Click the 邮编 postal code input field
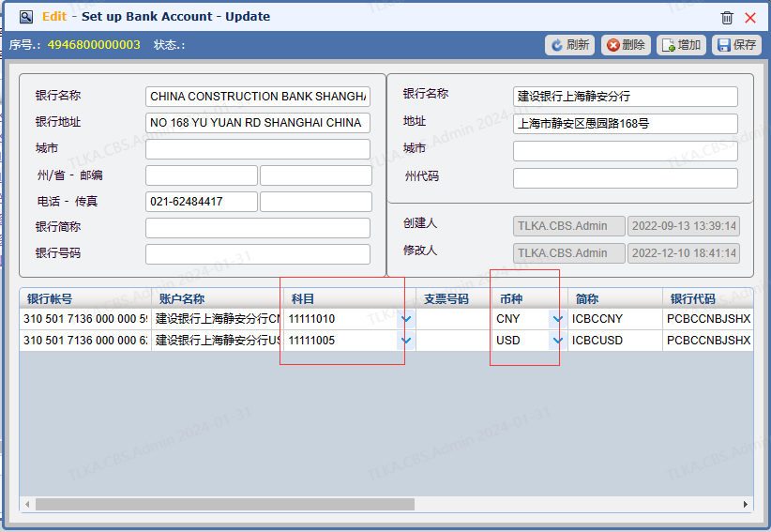The height and width of the screenshot is (532, 771). click(316, 175)
